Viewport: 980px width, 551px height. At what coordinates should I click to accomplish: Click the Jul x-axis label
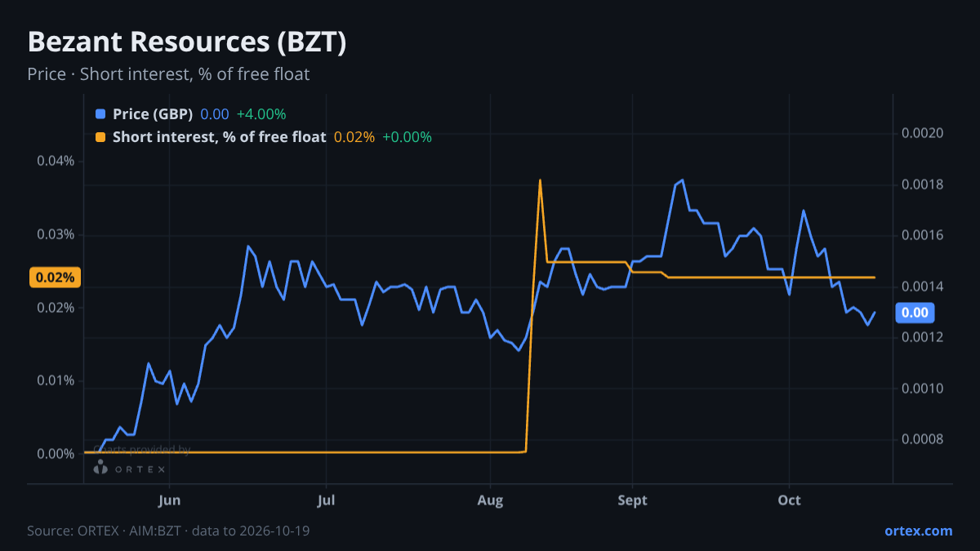(x=326, y=500)
